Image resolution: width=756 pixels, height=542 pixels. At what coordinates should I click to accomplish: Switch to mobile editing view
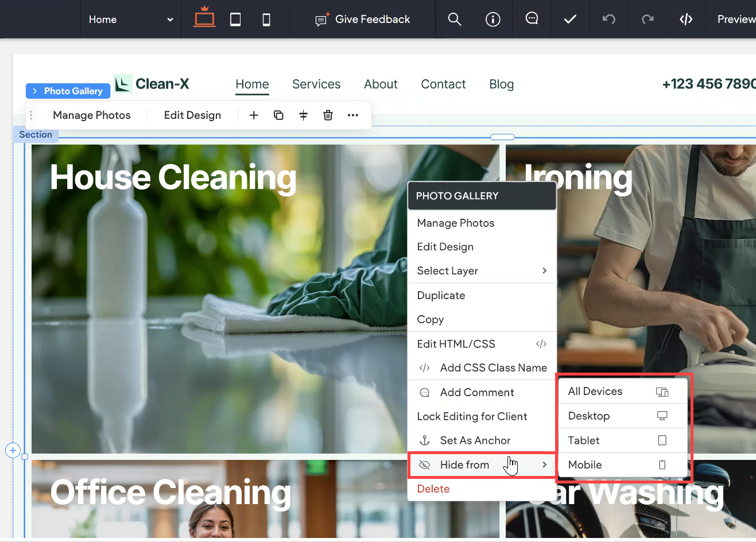(266, 19)
